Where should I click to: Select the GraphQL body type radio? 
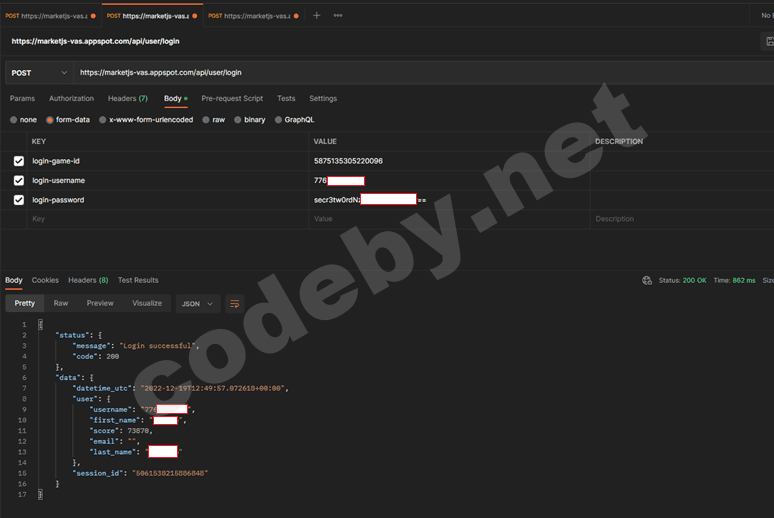click(x=278, y=120)
